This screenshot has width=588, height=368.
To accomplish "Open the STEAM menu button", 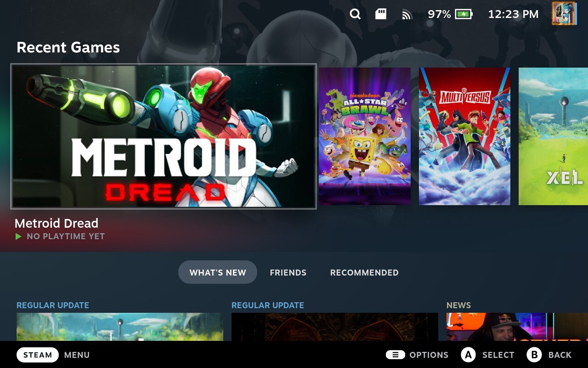I will 38,355.
